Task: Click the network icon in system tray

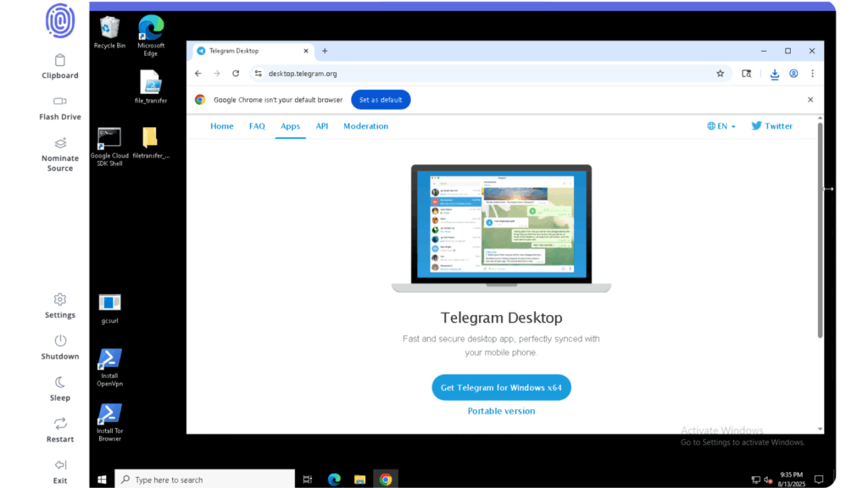Action: pos(755,480)
